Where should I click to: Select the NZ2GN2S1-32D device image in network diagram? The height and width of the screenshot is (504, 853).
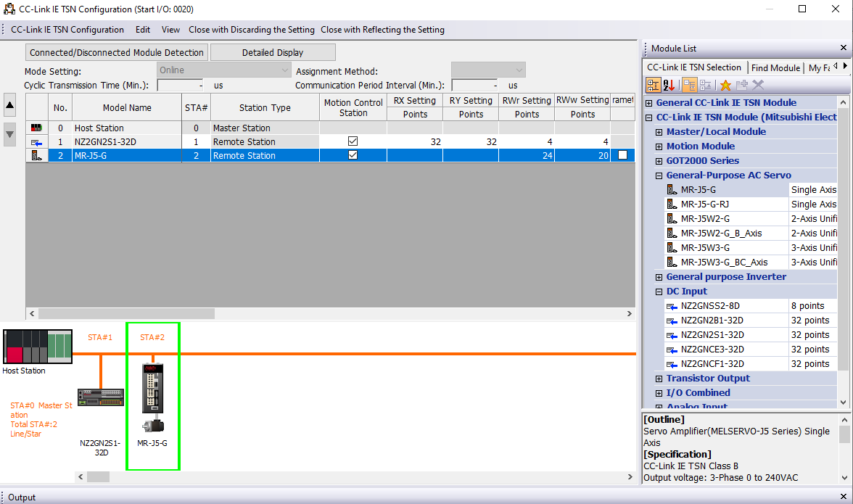click(101, 397)
